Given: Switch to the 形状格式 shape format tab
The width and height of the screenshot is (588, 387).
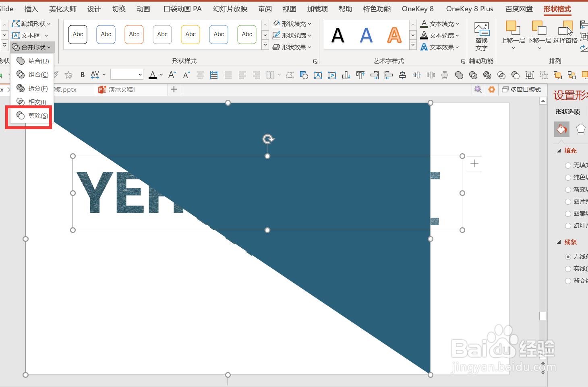Looking at the screenshot, I should click(x=557, y=9).
